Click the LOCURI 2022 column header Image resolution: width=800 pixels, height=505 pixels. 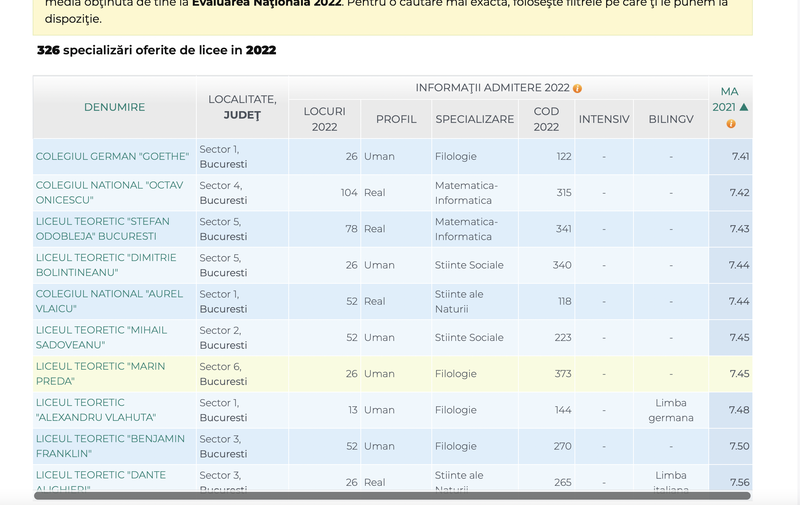click(324, 119)
